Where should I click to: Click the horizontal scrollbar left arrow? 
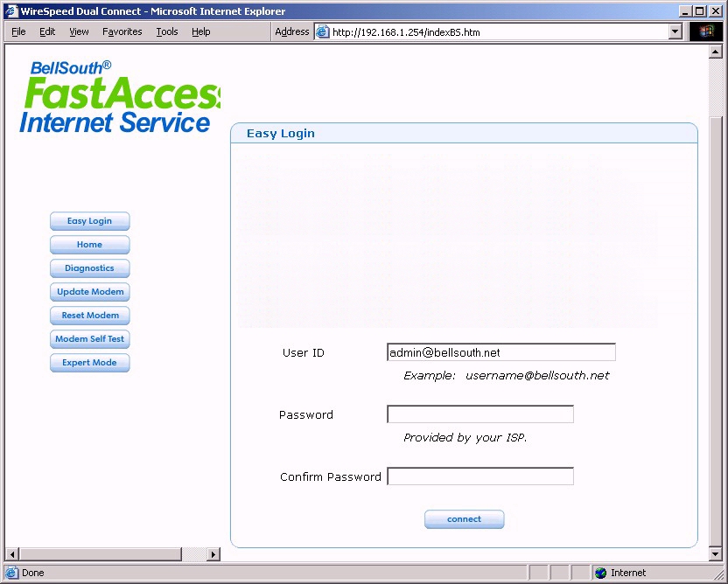tap(12, 554)
